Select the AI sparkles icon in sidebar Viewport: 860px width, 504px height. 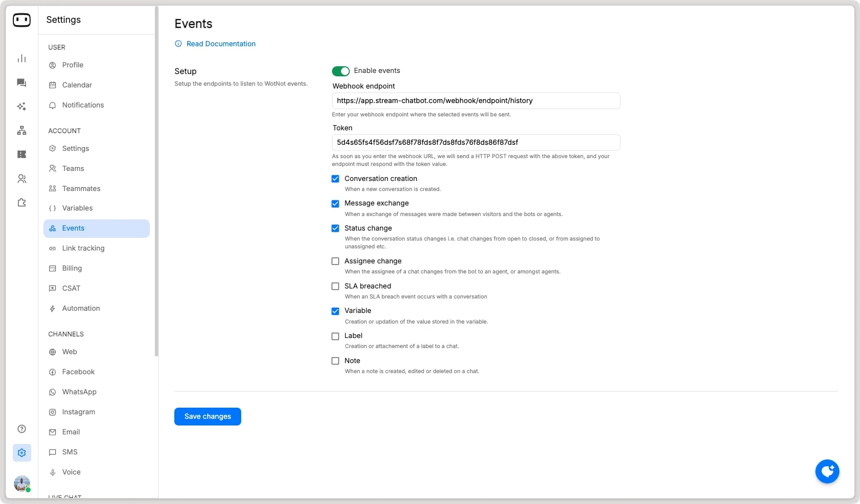pos(21,106)
